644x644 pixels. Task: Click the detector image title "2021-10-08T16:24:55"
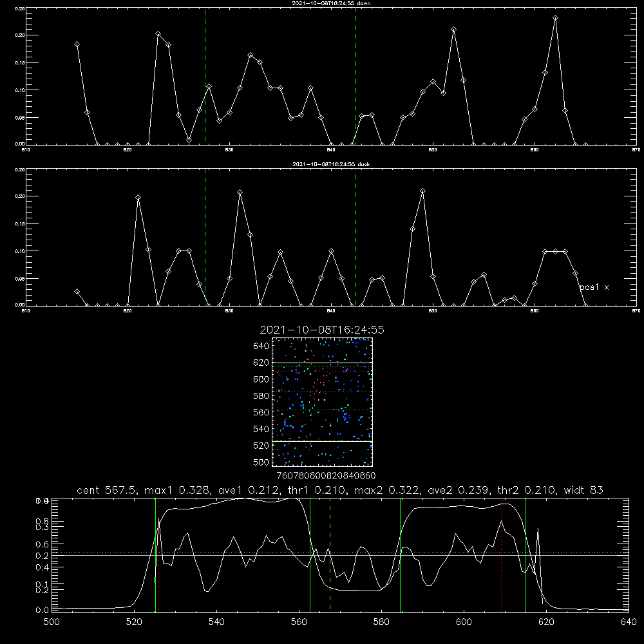[322, 330]
